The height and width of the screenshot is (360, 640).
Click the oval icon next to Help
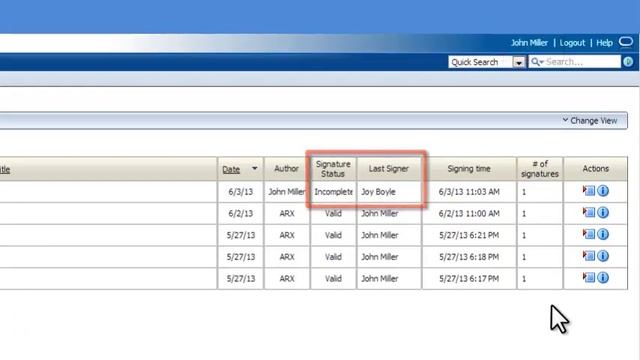point(626,42)
